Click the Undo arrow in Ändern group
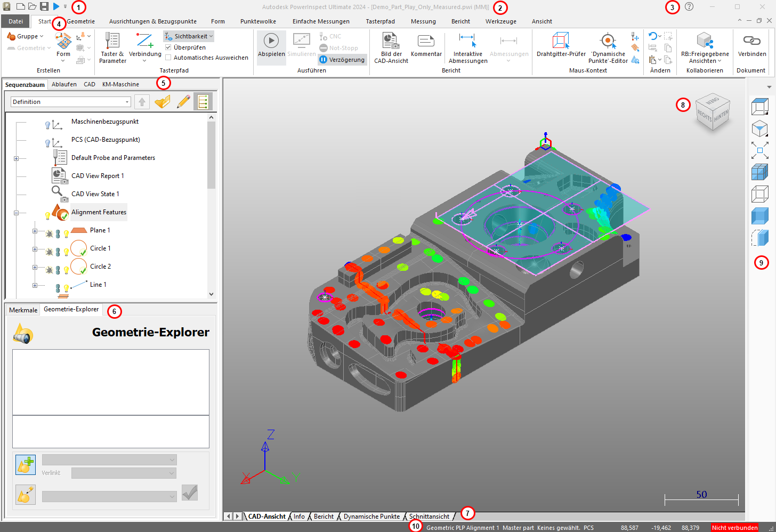This screenshot has height=532, width=776. tap(653, 36)
